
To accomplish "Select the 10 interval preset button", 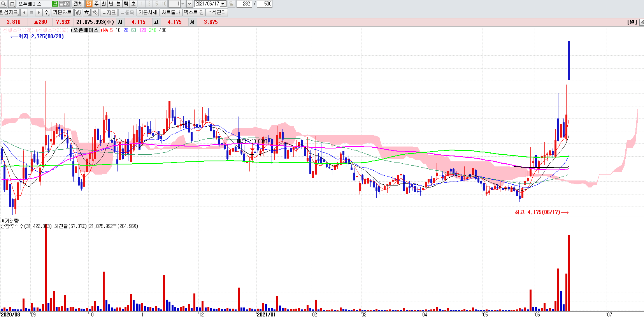I will click(164, 4).
